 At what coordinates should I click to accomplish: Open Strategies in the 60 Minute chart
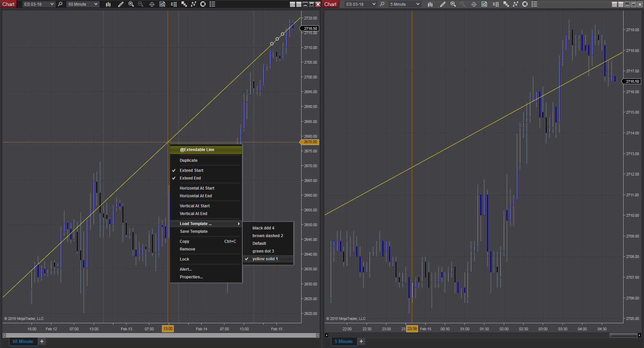pyautogui.click(x=203, y=4)
